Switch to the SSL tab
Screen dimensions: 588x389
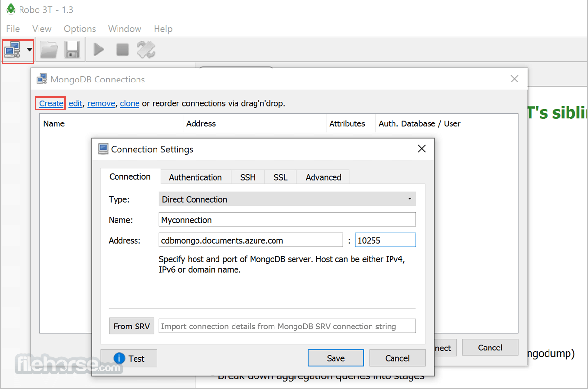point(280,177)
